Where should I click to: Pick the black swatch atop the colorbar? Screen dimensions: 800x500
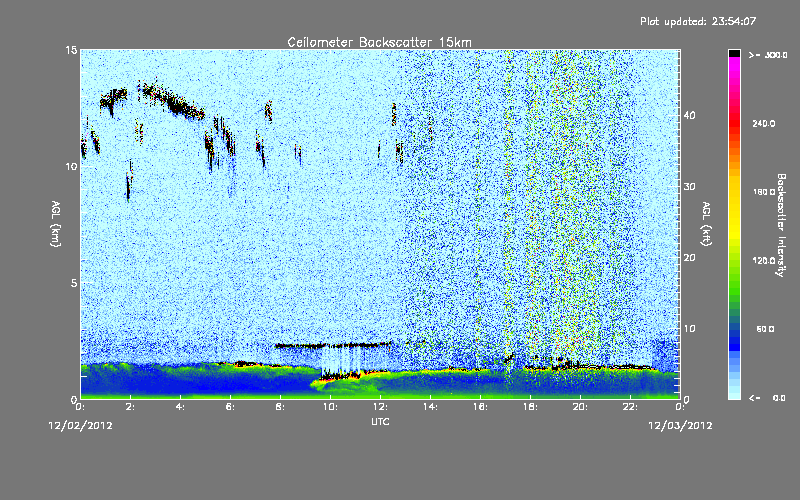pos(734,53)
